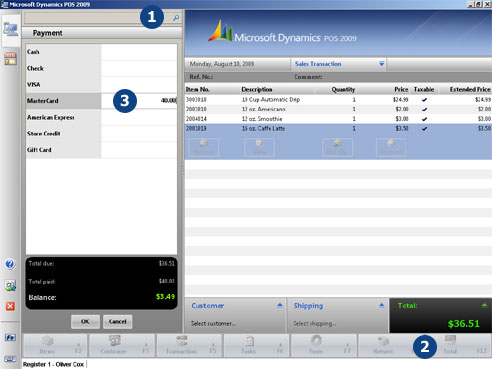492x369 pixels.
Task: Open the Tools F7 toolbar button
Action: click(x=324, y=346)
